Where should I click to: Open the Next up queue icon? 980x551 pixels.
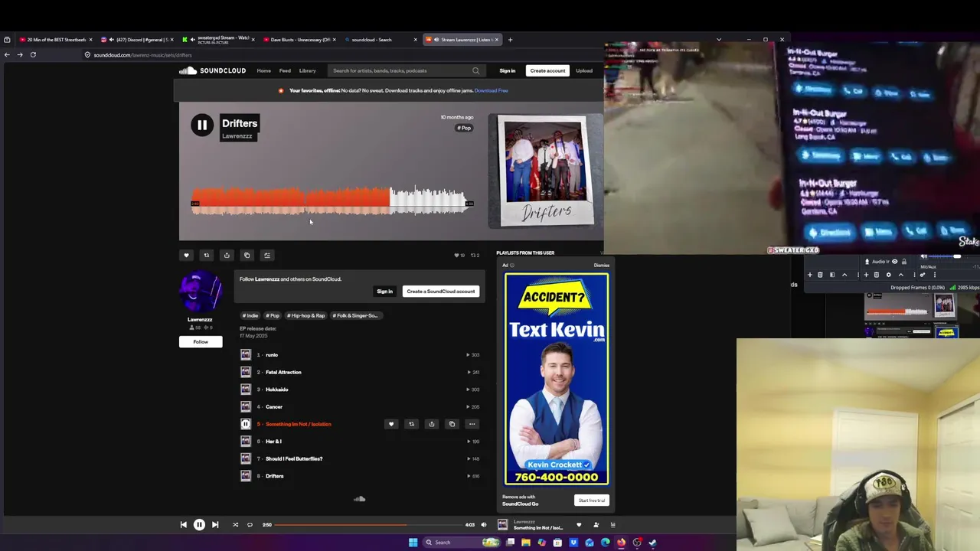pos(612,525)
